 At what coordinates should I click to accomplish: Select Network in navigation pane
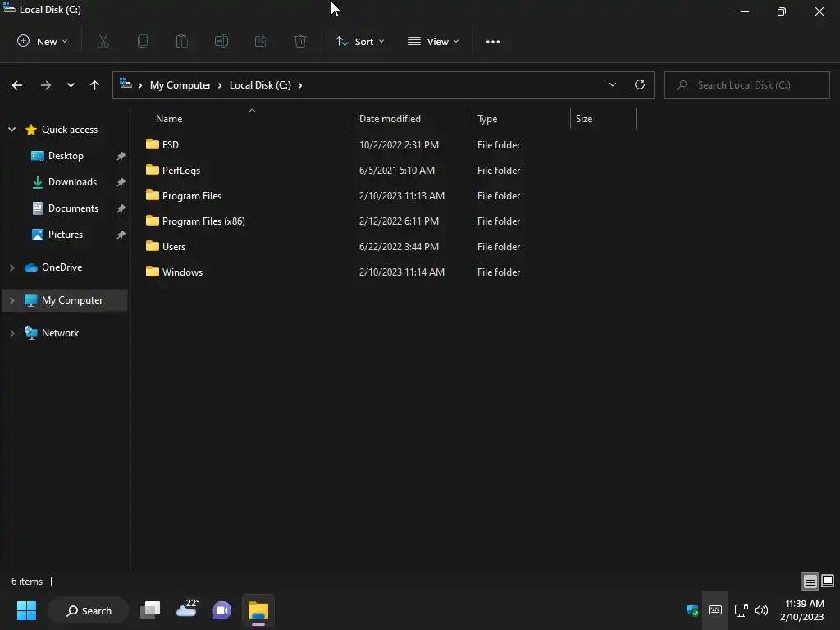pos(60,333)
